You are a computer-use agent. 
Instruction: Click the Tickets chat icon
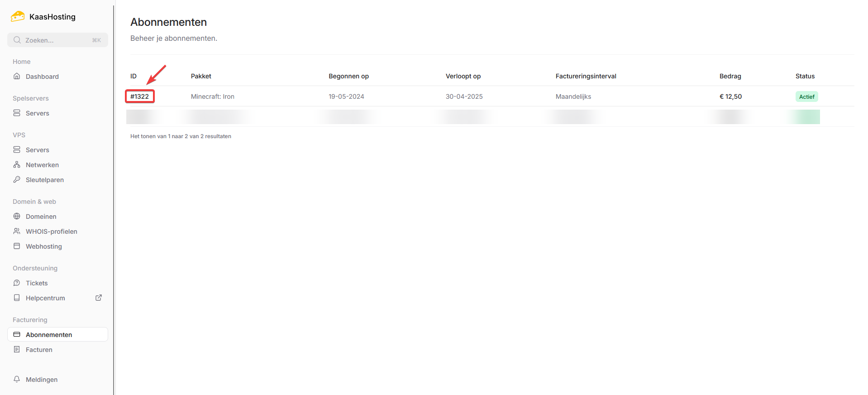17,283
